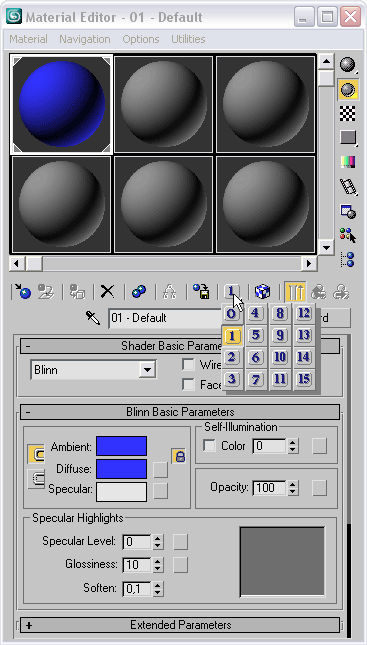
Task: Select ID channel 7 in flyout
Action: click(256, 379)
